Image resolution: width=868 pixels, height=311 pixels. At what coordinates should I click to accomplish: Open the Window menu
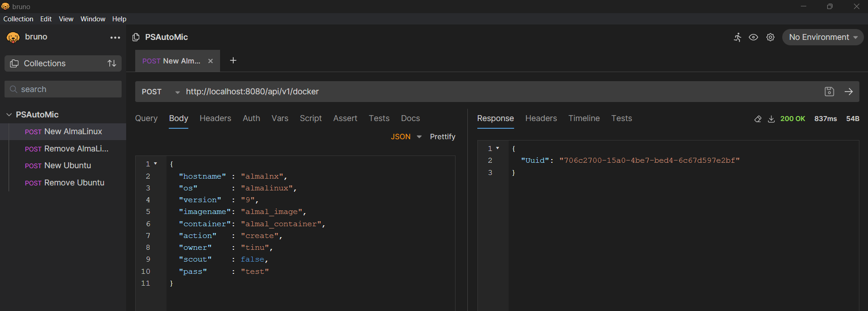[93, 19]
